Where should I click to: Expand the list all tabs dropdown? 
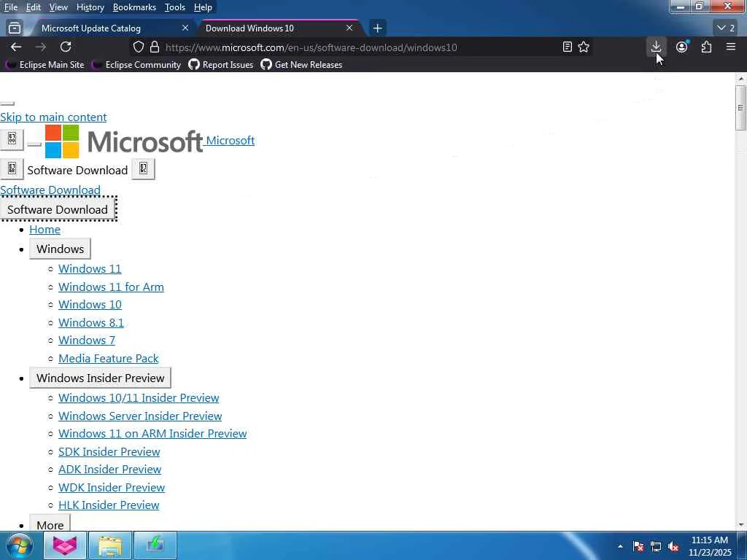click(726, 28)
